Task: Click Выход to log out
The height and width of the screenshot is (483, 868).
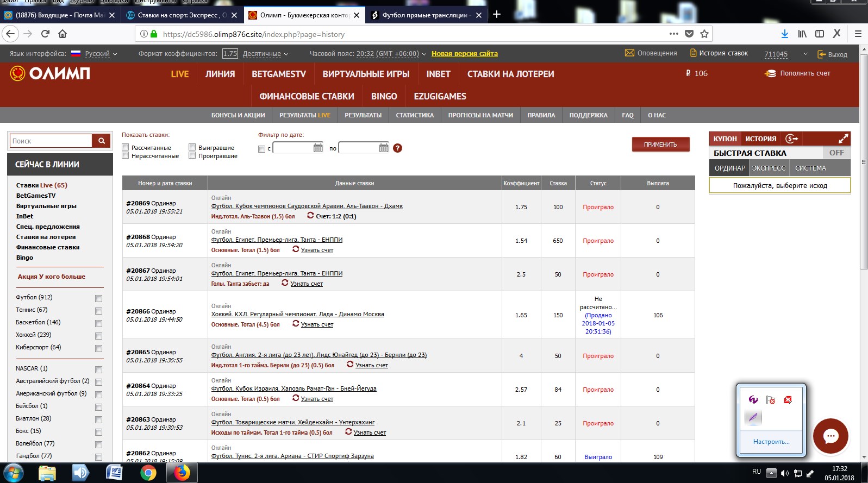Action: [832, 54]
